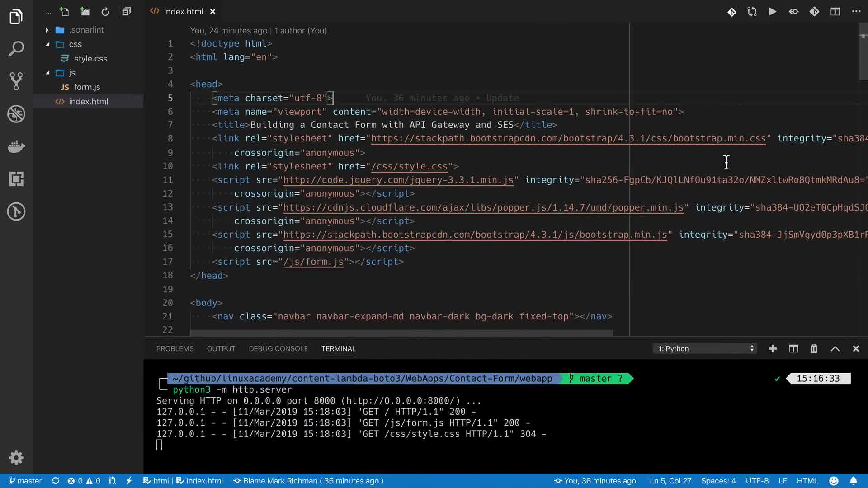The image size is (868, 488).
Task: Open the Search view in activity bar
Action: (16, 49)
